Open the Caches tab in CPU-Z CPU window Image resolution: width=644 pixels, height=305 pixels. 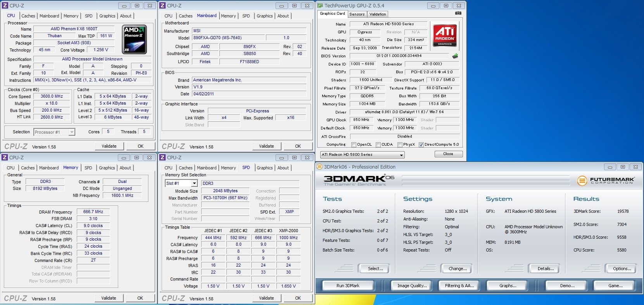[x=28, y=16]
